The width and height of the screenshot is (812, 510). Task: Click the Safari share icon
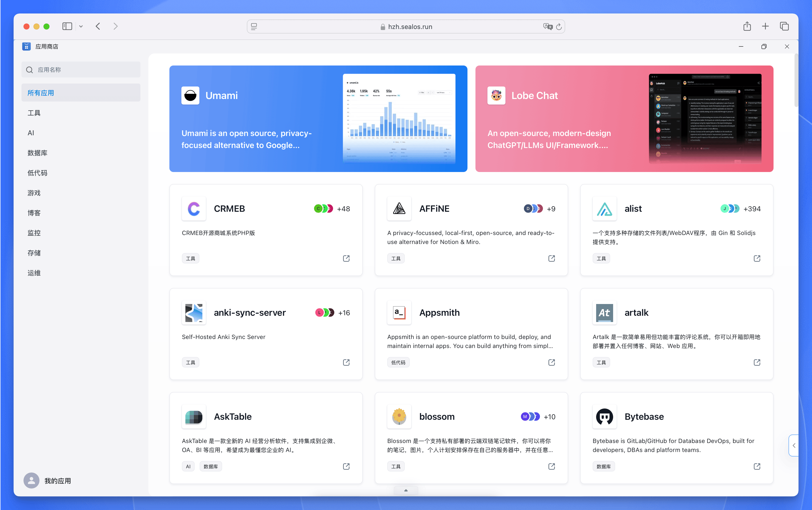coord(747,26)
